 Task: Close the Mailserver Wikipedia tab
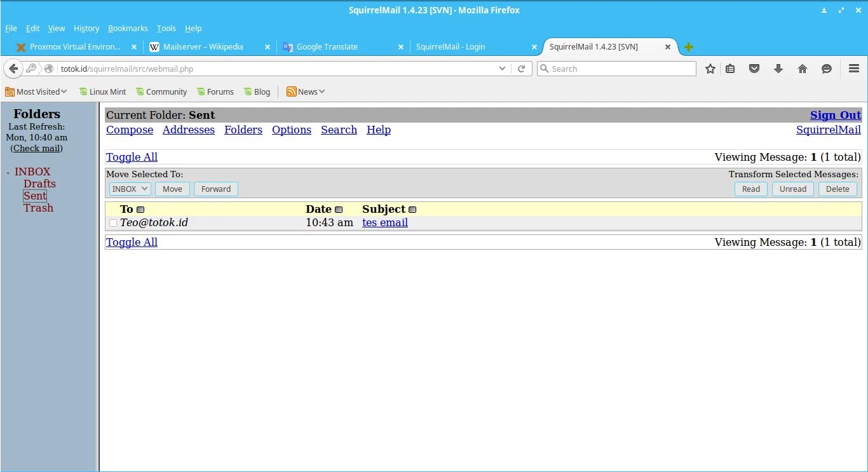(x=268, y=47)
